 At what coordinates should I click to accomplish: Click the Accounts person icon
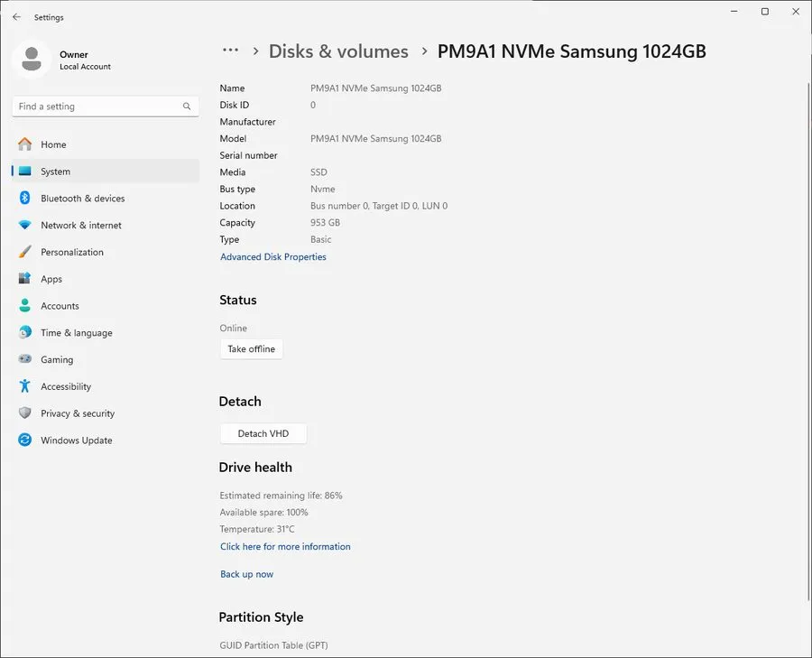point(25,306)
